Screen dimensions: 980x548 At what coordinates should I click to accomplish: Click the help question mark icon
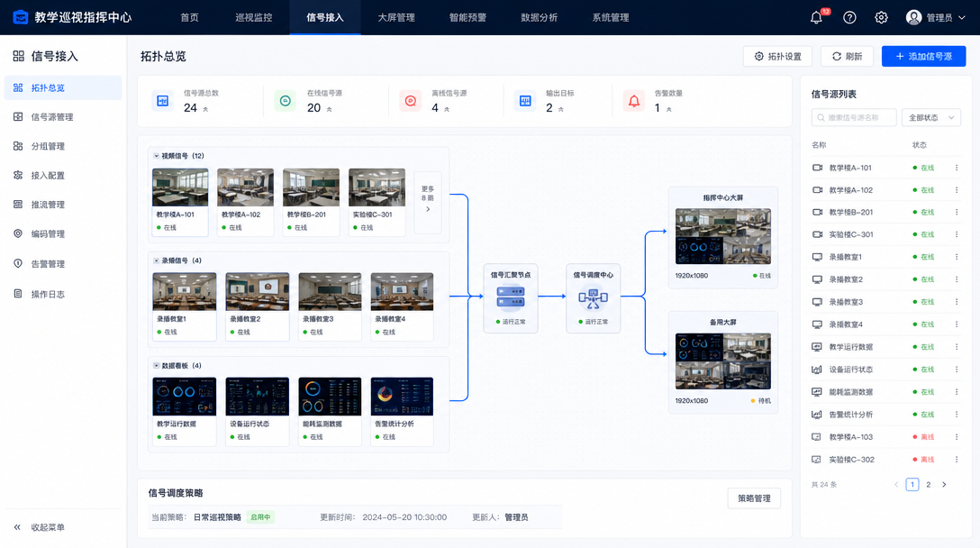(x=849, y=17)
